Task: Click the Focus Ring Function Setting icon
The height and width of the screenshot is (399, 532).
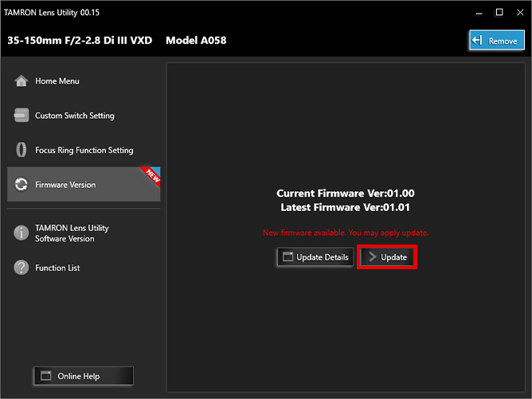Action: (x=21, y=150)
